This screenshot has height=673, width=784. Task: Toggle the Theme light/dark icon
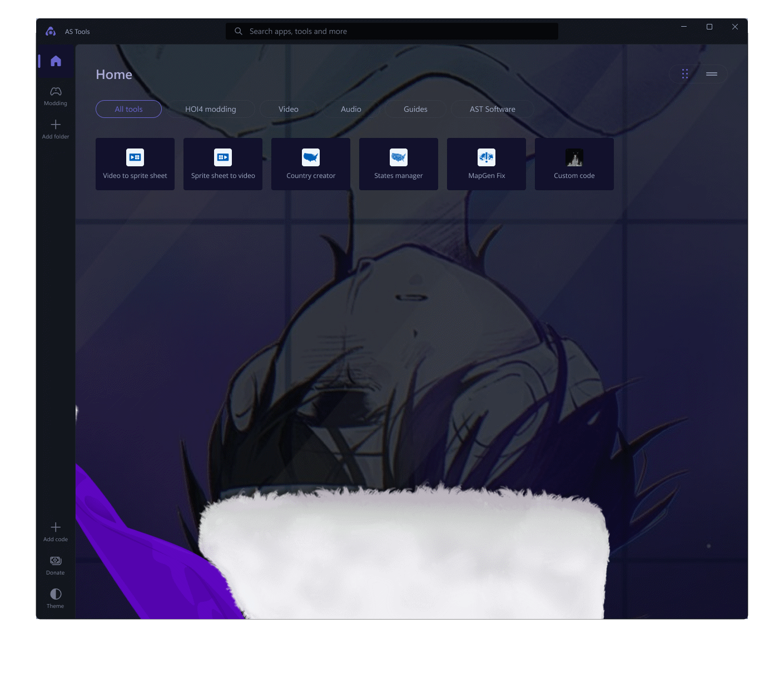pos(56,595)
